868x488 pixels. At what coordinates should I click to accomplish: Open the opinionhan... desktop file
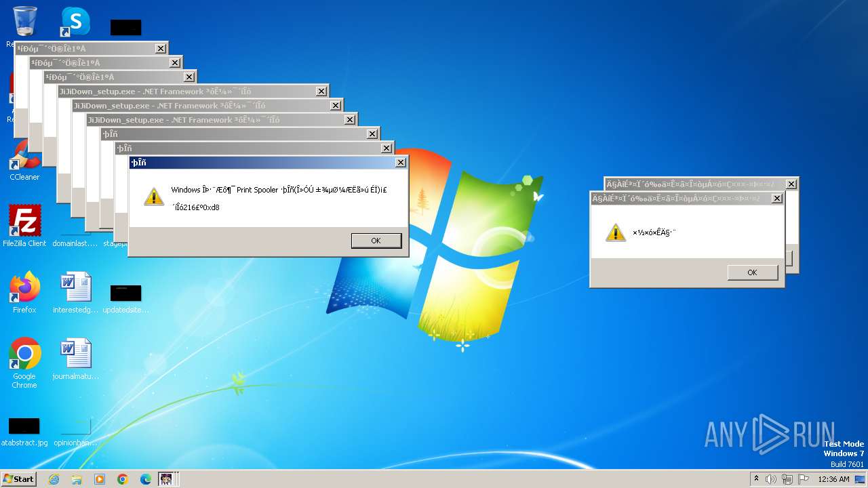[75, 432]
